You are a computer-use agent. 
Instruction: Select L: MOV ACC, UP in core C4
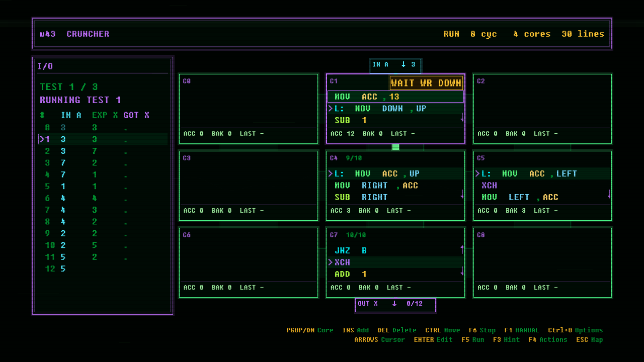(x=395, y=173)
